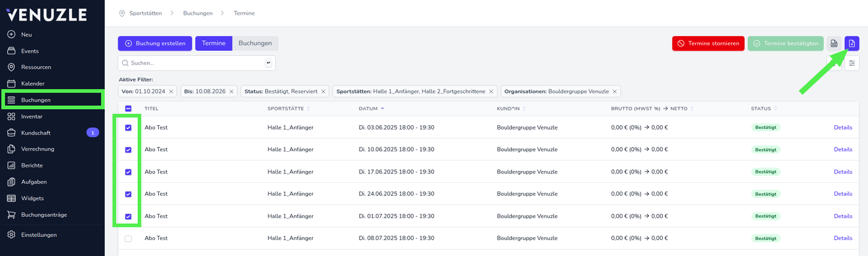The image size is (868, 256).
Task: Open Buchungen breadcrumb link
Action: click(x=198, y=13)
